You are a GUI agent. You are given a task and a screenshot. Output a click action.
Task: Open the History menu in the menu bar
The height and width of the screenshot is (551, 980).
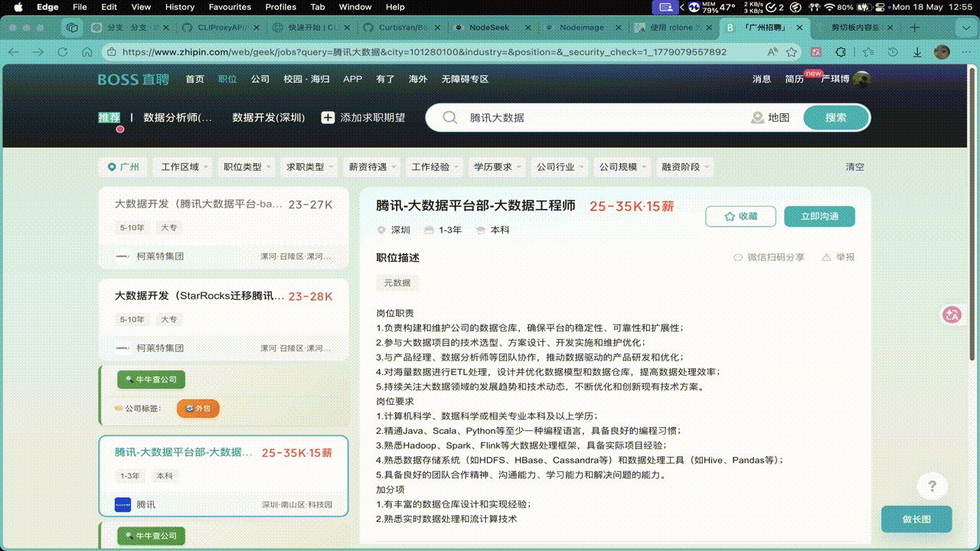pyautogui.click(x=180, y=7)
